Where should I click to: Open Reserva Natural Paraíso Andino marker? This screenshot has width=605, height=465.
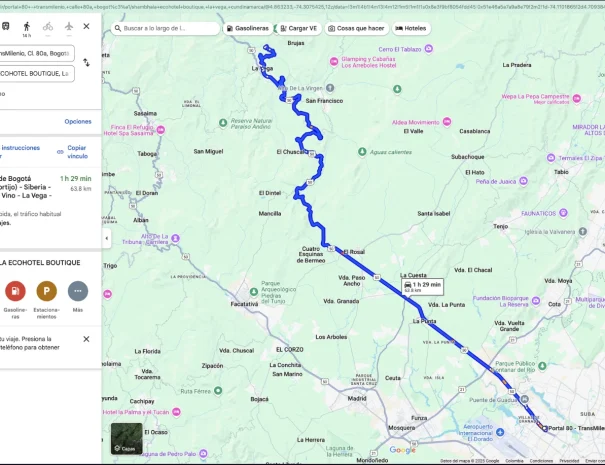[x=223, y=123]
